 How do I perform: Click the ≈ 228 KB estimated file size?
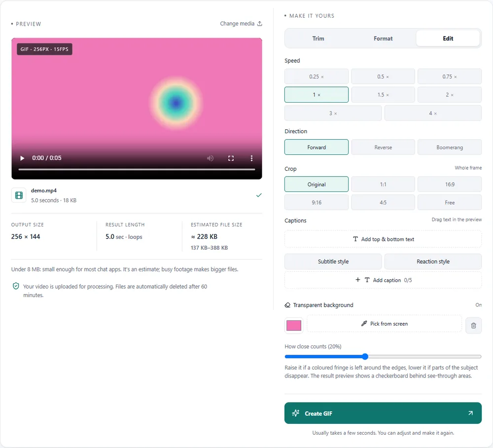(x=204, y=237)
